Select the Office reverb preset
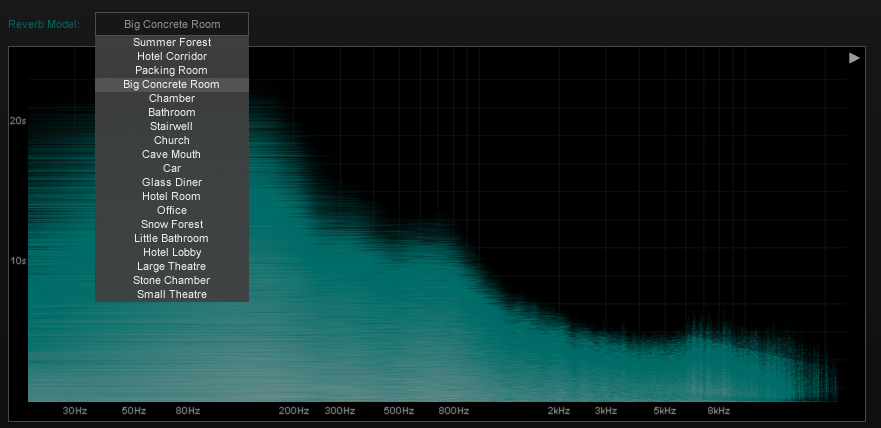881x428 pixels. [x=171, y=211]
